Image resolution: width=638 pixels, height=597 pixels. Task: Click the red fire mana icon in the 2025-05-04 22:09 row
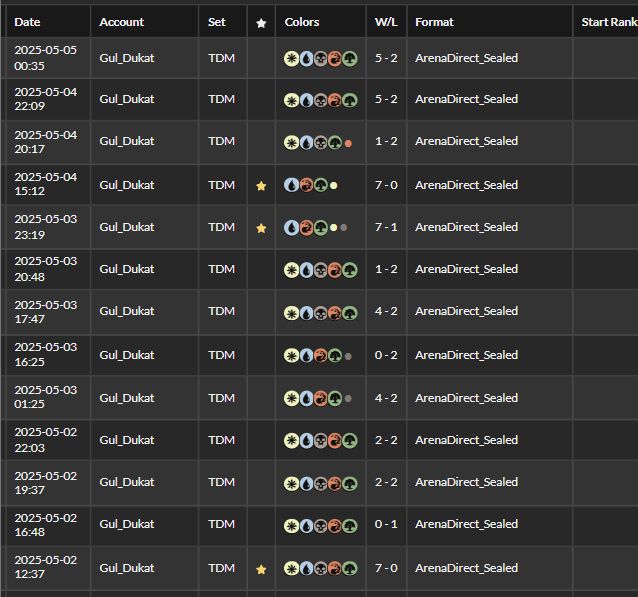[335, 100]
